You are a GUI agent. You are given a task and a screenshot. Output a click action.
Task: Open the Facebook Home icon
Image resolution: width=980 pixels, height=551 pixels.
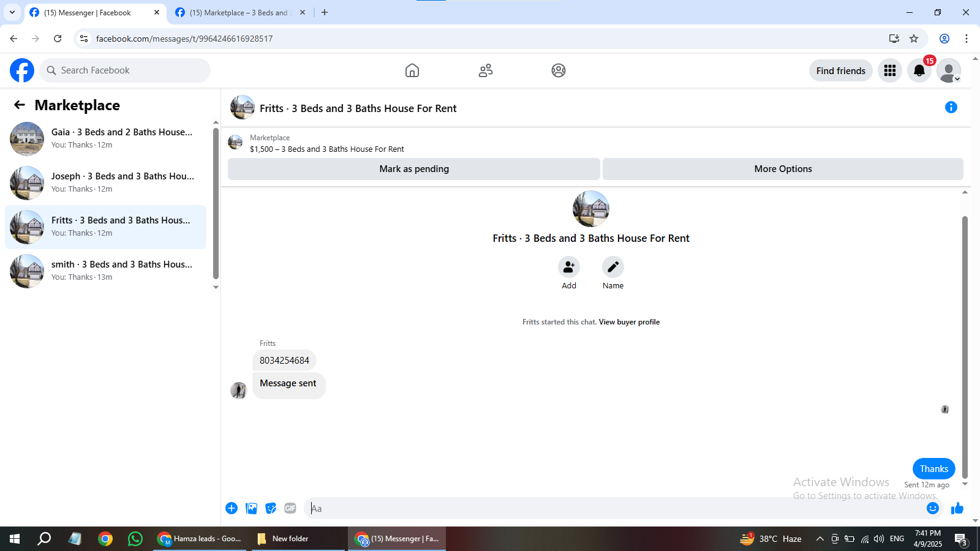(412, 70)
